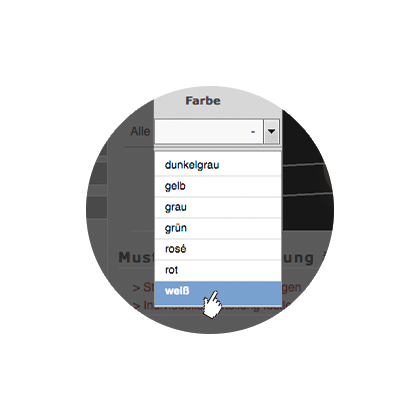Click the 'ung' heading fragment right of the list
The width and height of the screenshot is (420, 420).
tap(298, 258)
